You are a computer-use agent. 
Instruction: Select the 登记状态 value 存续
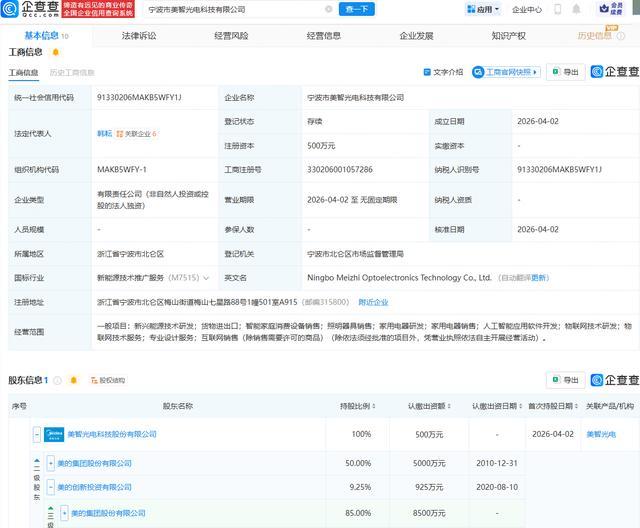coord(314,122)
